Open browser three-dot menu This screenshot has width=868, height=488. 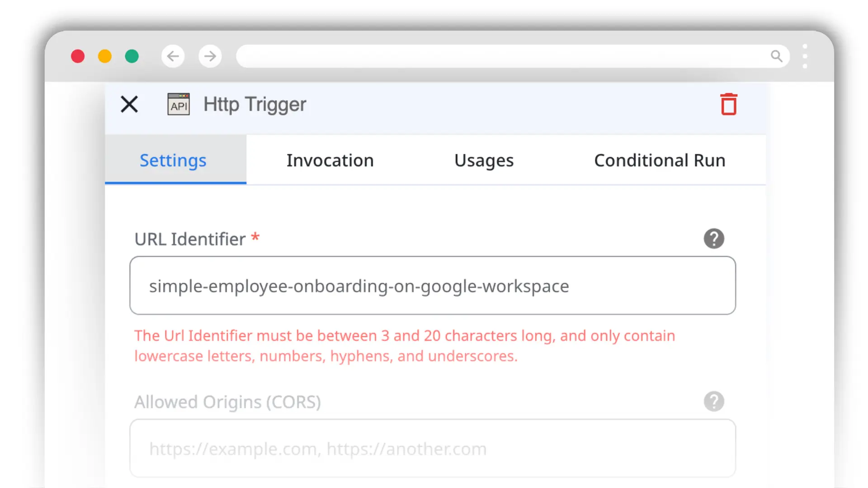pos(805,56)
